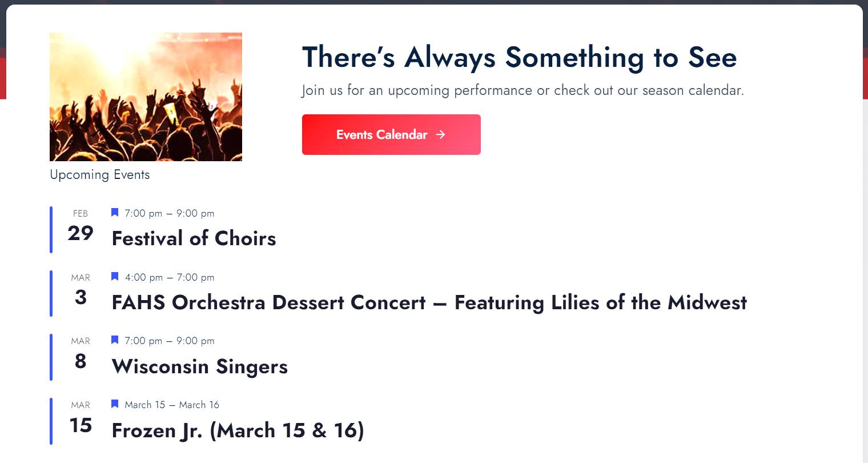This screenshot has width=868, height=463.
Task: Click the bookmark icon beside March 15 – March 16
Action: [x=115, y=404]
